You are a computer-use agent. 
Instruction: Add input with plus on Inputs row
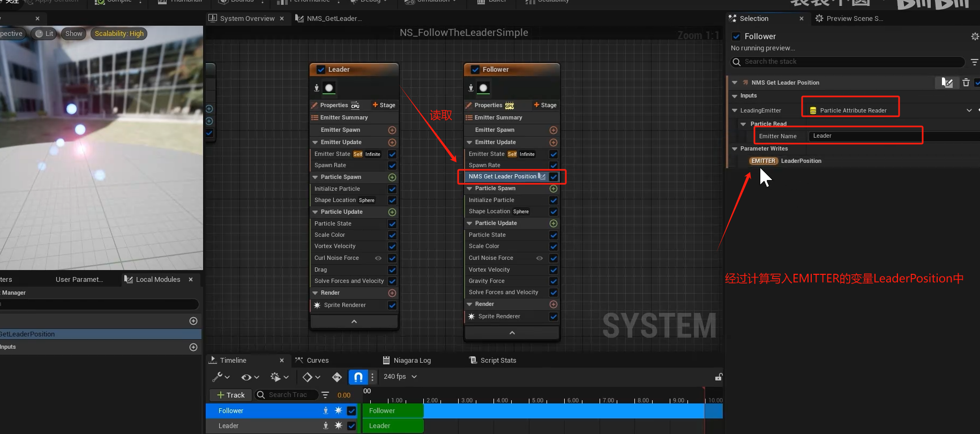[x=193, y=347]
